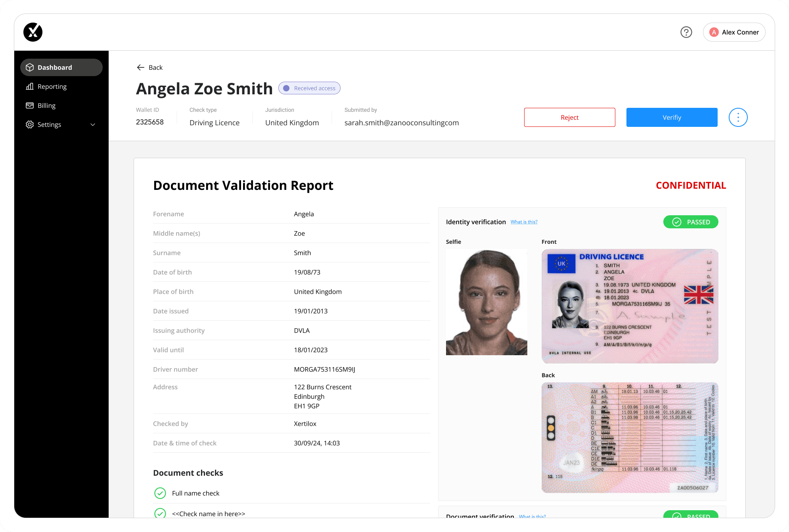Click 'What is this?' beside Identity verification
Viewport: 789px width, 532px height.
[x=524, y=222]
